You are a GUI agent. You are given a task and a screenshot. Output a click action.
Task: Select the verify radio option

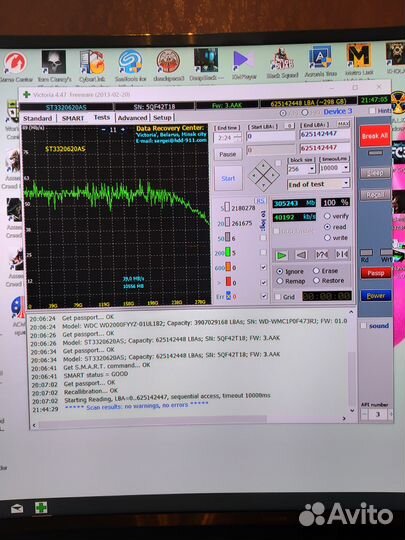click(x=327, y=216)
